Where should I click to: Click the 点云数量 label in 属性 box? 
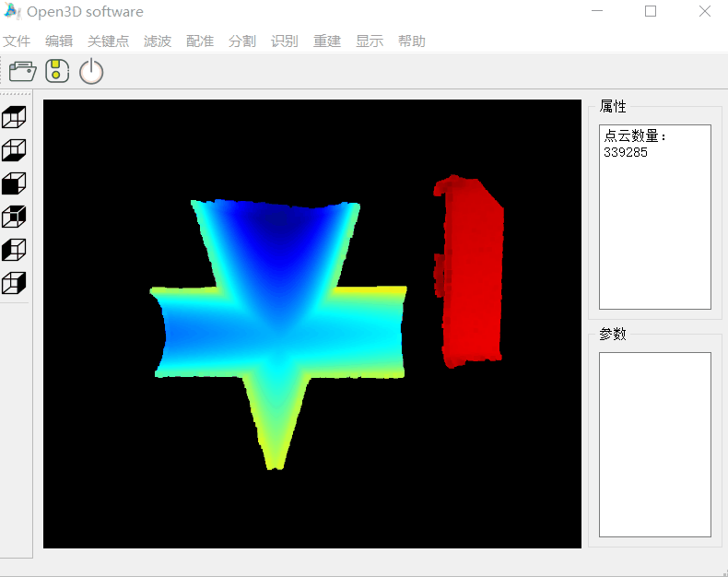coord(635,135)
